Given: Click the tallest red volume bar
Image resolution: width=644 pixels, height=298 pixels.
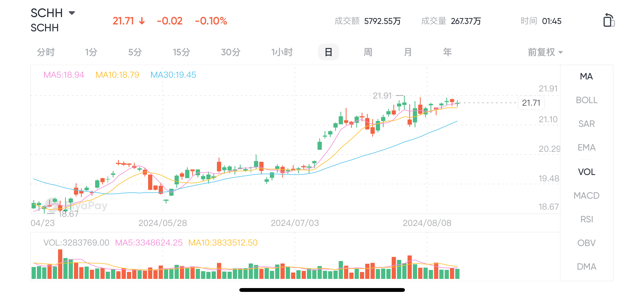Looking at the screenshot, I should [x=60, y=264].
